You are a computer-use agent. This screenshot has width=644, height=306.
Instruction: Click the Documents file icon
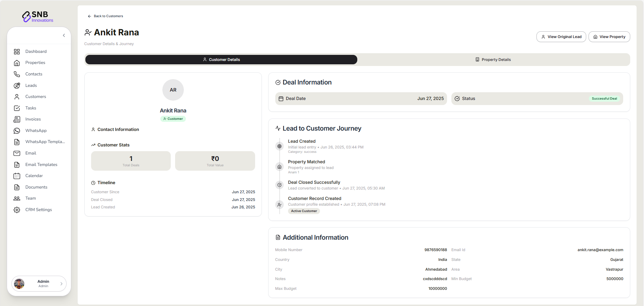(x=17, y=187)
